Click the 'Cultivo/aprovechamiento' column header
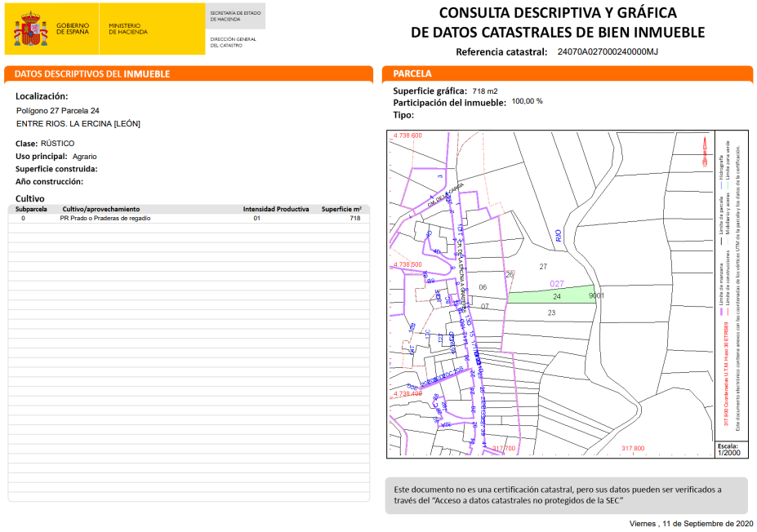The width and height of the screenshot is (757, 532). click(x=101, y=210)
